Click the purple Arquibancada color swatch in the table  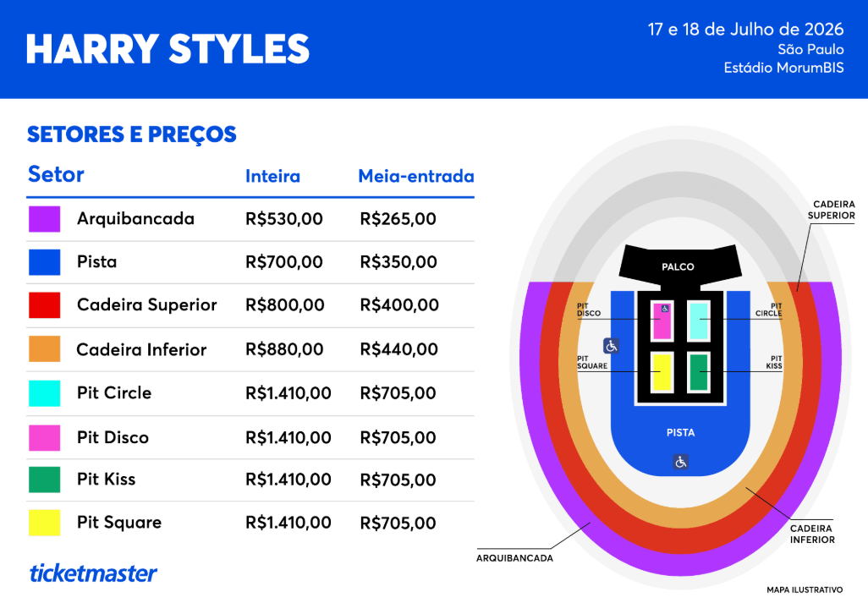pos(44,219)
